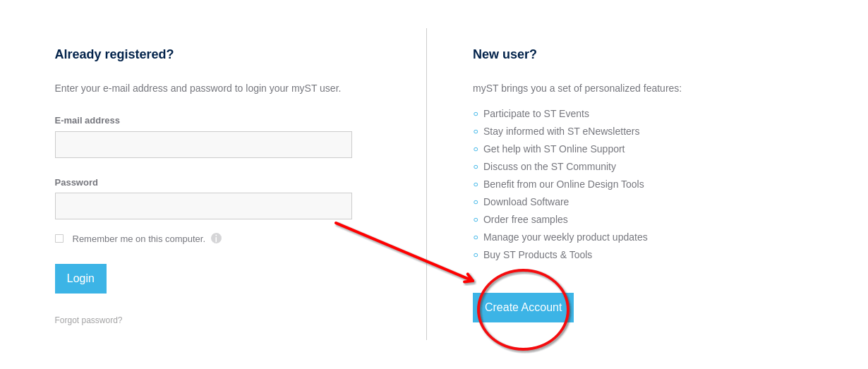The height and width of the screenshot is (369, 868).
Task: Select 'Discuss on the ST Community' item
Action: [x=549, y=167]
